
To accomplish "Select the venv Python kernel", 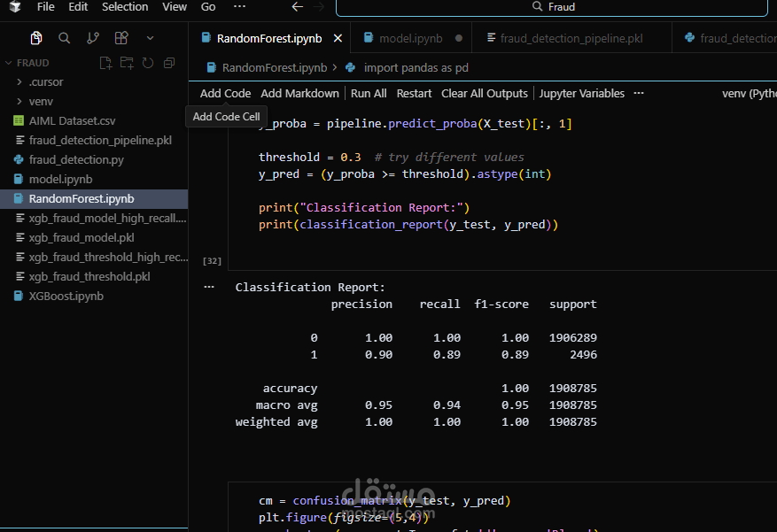I will pos(750,94).
